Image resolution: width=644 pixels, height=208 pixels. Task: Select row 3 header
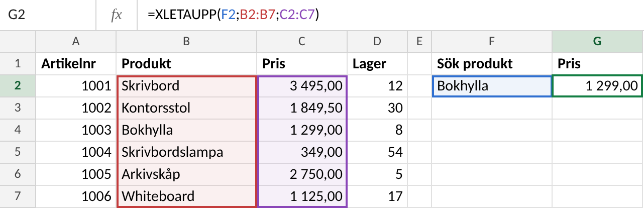coord(18,108)
